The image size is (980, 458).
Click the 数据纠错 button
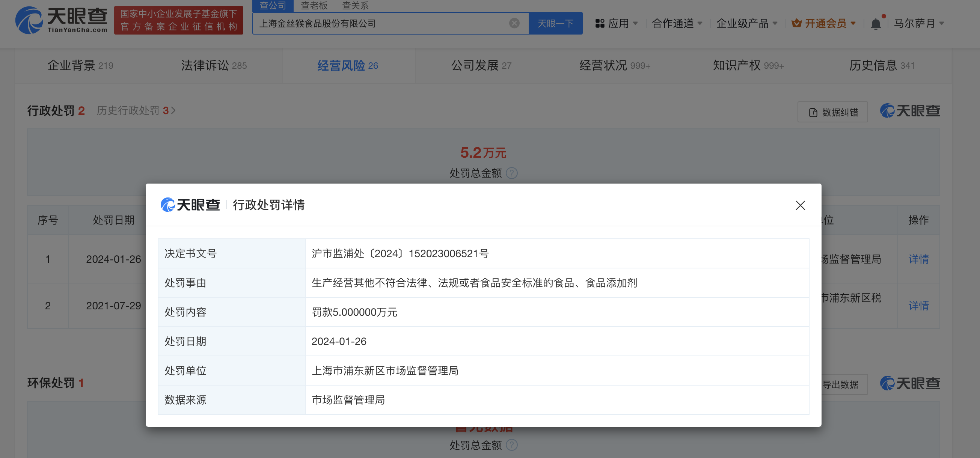coord(833,112)
